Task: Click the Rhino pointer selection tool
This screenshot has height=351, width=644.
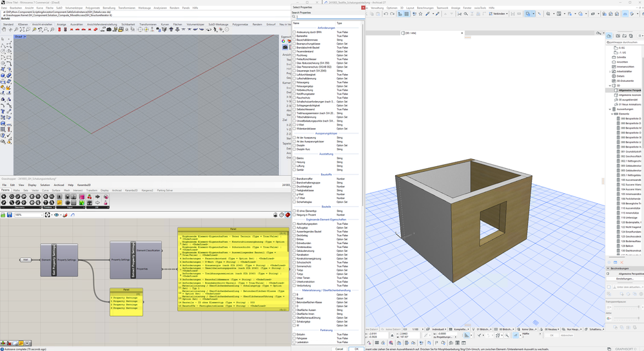Action: click(x=3, y=40)
